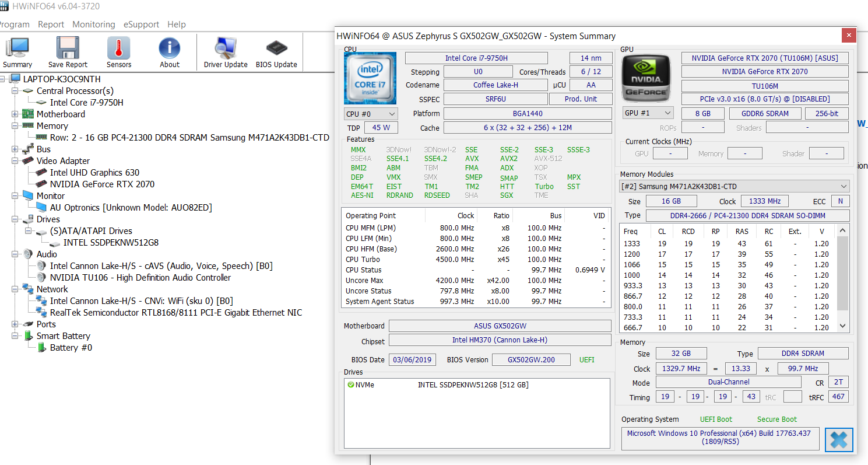Open the About info icon

pyautogui.click(x=170, y=48)
